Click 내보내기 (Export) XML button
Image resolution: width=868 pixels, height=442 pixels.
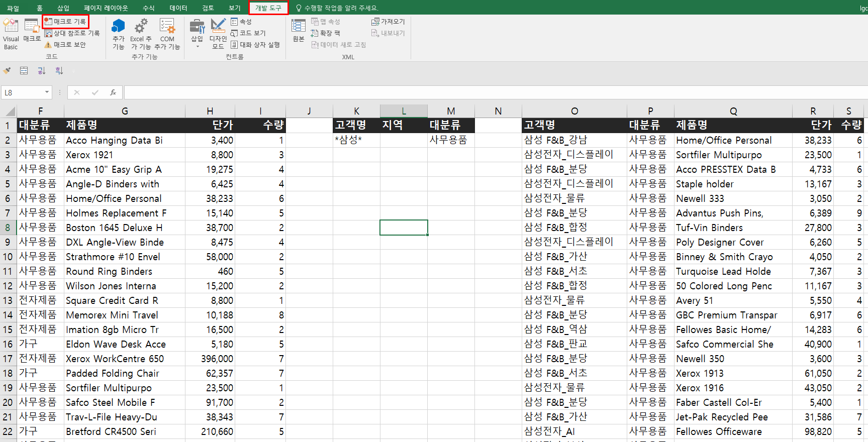point(388,33)
